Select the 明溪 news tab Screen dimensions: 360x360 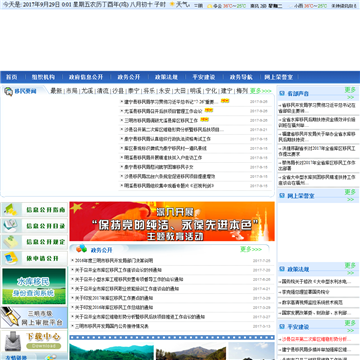[x=195, y=91]
